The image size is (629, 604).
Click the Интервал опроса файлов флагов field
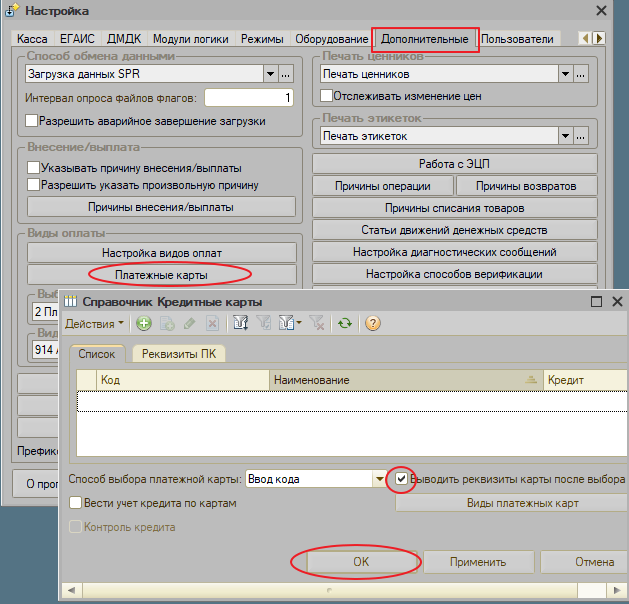coord(249,98)
